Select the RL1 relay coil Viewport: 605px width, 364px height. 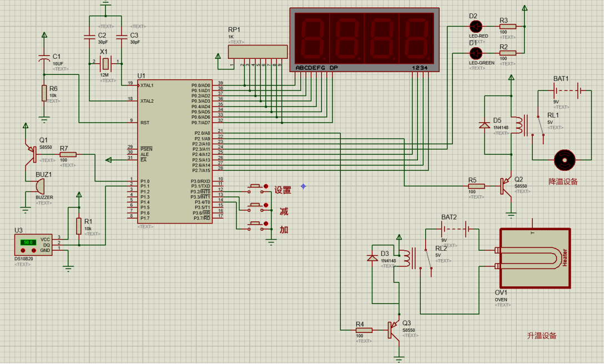[518, 125]
